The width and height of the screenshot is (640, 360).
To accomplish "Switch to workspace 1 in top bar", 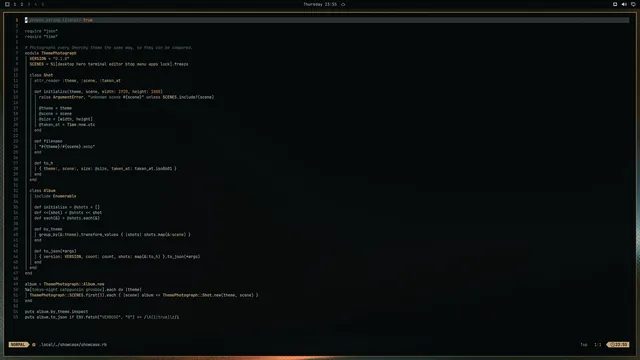I will pyautogui.click(x=15, y=4).
